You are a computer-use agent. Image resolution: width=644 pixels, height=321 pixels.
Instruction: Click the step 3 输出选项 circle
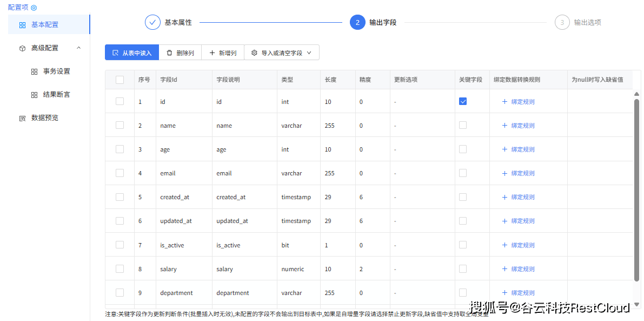562,22
